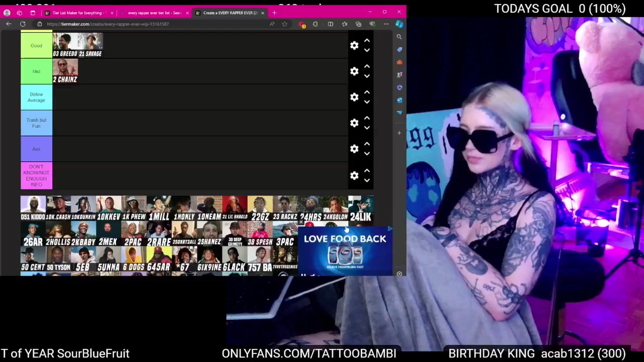The image size is (644, 362).
Task: Open collections icon in toolbar
Action: click(x=359, y=24)
